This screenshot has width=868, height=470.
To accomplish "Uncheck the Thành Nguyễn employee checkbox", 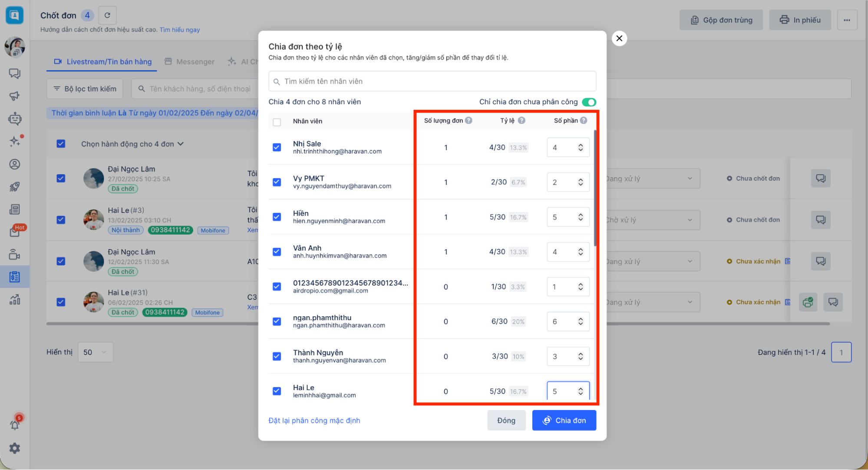I will pyautogui.click(x=277, y=356).
